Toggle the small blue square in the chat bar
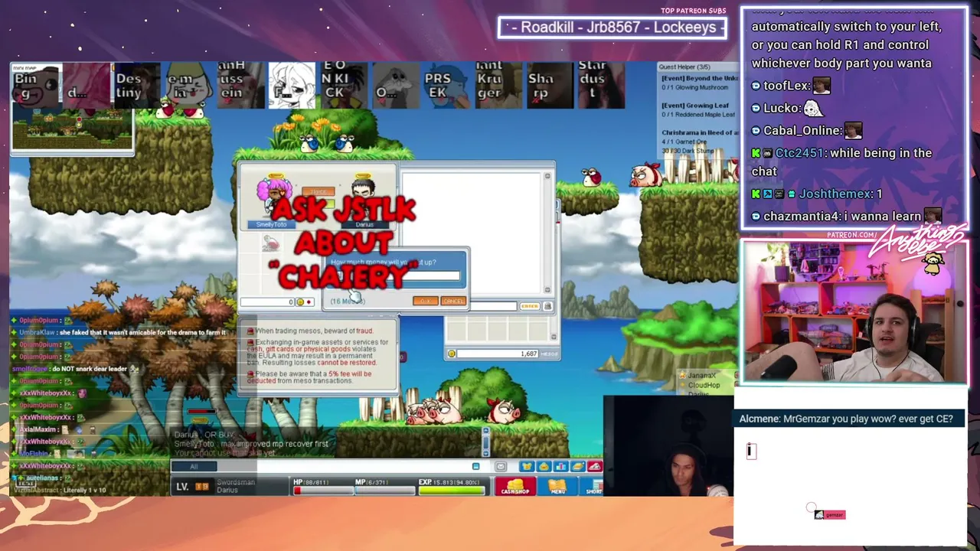Image resolution: width=980 pixels, height=551 pixels. pos(475,467)
